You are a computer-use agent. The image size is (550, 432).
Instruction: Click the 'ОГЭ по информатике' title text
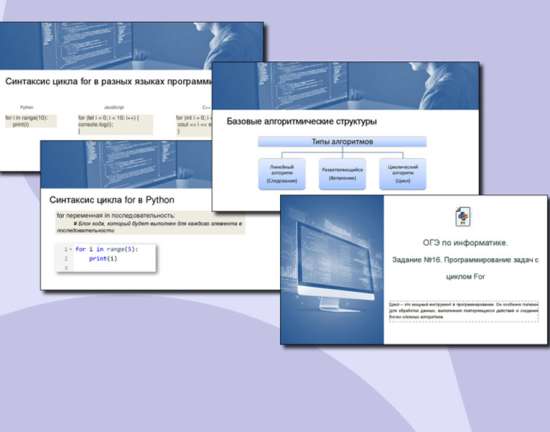pyautogui.click(x=465, y=243)
